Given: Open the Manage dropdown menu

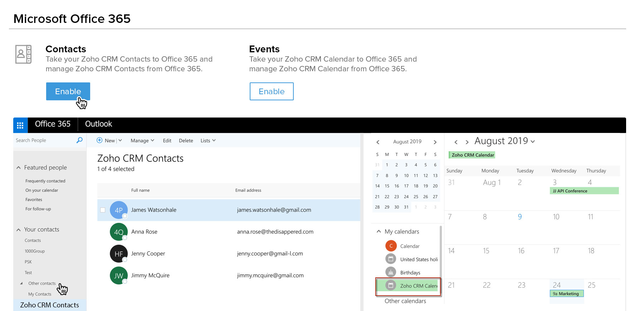Looking at the screenshot, I should (142, 140).
